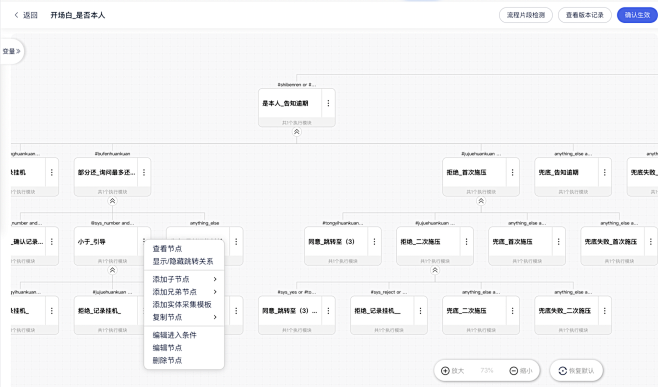
Task: Open three-dot menu on _确认记录... node
Action: (52, 242)
